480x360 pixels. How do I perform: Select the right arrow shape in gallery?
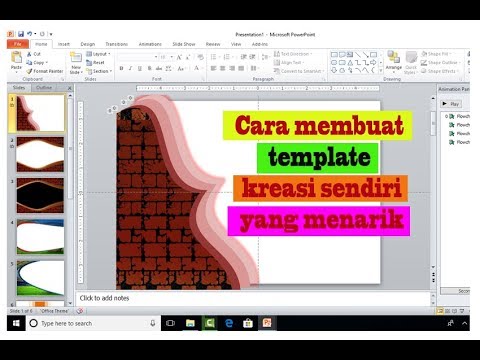tap(373, 62)
